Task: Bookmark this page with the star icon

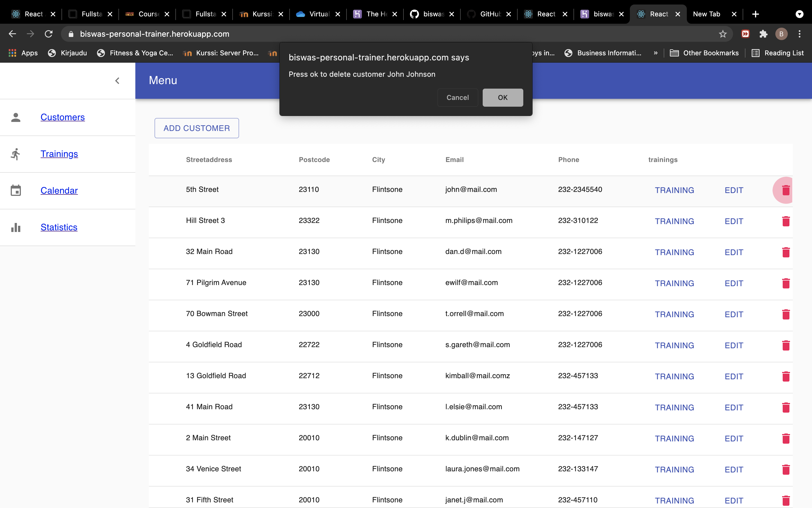Action: click(723, 34)
